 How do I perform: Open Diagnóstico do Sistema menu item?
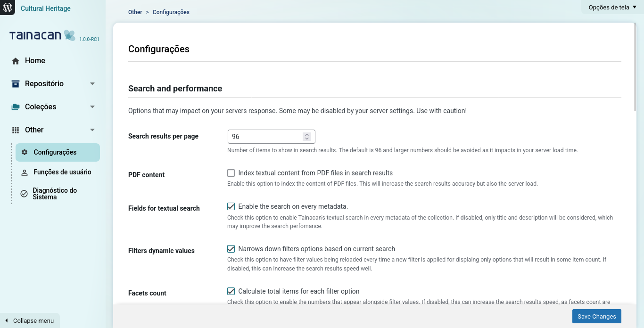[55, 194]
